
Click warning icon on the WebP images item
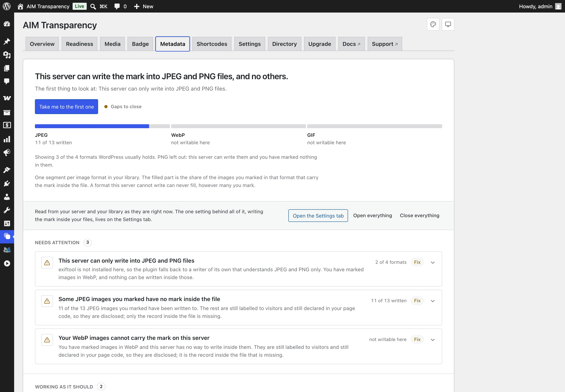point(47,340)
